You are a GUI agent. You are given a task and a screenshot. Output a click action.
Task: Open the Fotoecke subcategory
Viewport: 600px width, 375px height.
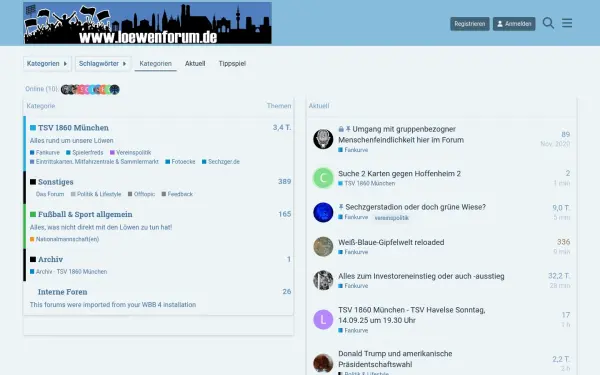(180, 162)
